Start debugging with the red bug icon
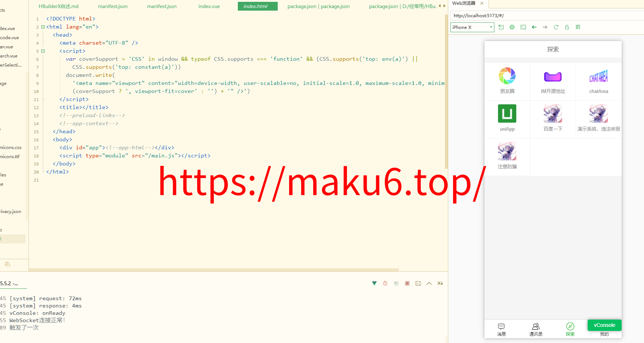 (x=385, y=283)
